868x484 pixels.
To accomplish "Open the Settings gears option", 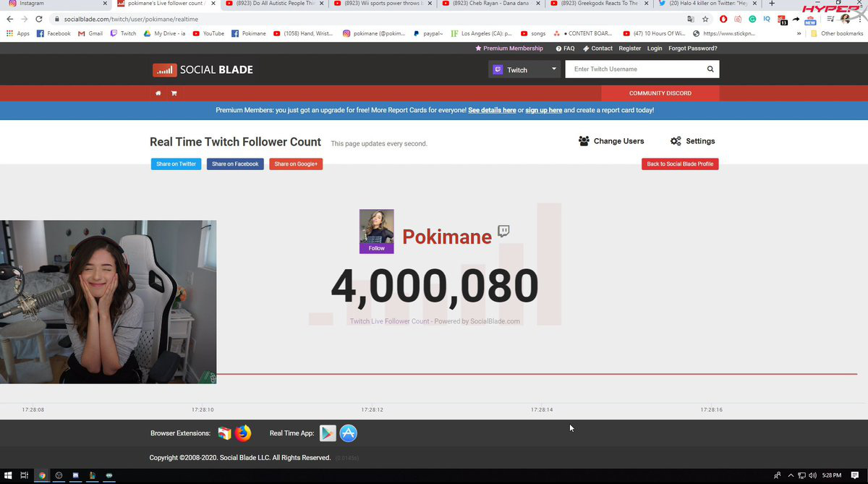I will click(692, 141).
